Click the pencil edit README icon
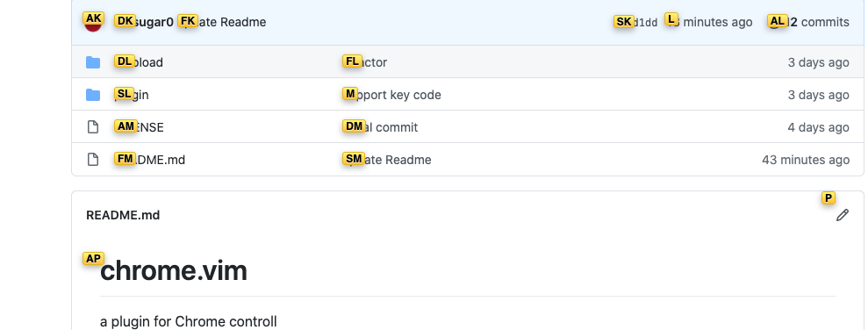Screen dimensions: 868x330 842,215
